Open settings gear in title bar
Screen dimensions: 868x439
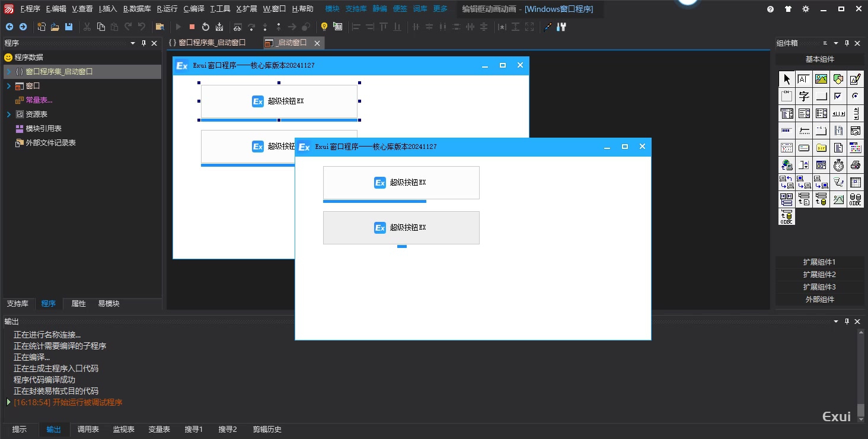[x=806, y=9]
